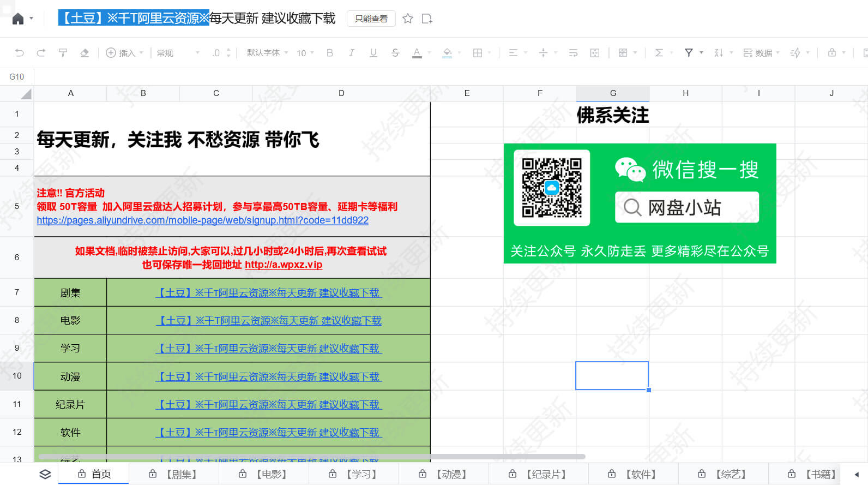This screenshot has width=868, height=485.
Task: Star this document as favorite
Action: click(x=407, y=19)
